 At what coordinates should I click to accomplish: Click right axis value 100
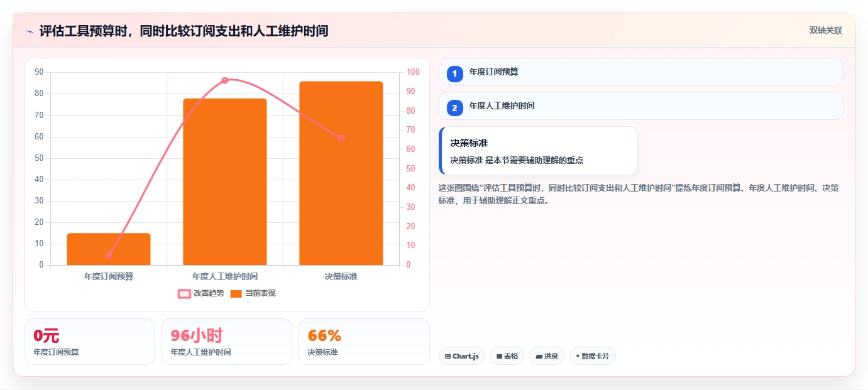pos(413,72)
